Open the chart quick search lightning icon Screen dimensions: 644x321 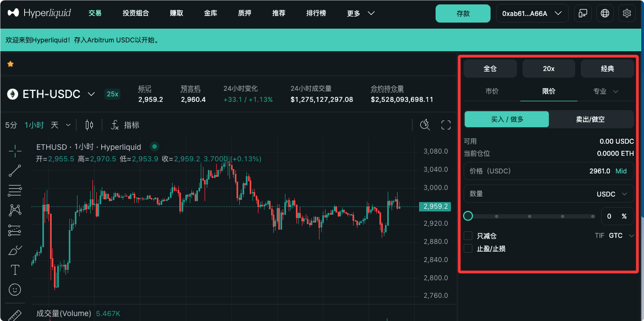pyautogui.click(x=425, y=125)
